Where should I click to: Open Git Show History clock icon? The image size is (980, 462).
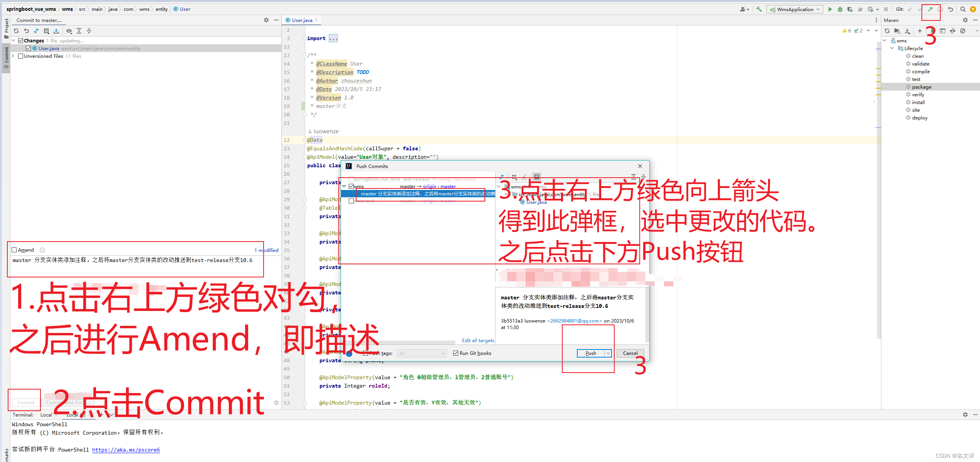coord(940,9)
